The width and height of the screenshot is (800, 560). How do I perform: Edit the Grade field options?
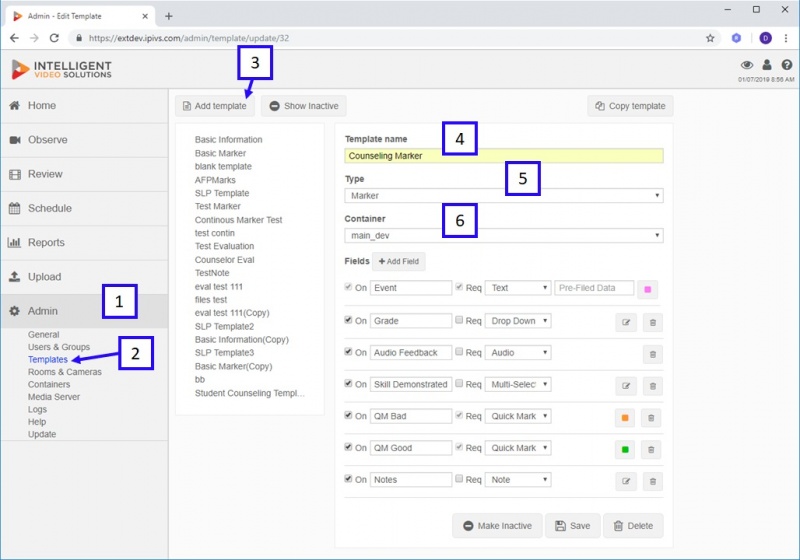tap(626, 323)
